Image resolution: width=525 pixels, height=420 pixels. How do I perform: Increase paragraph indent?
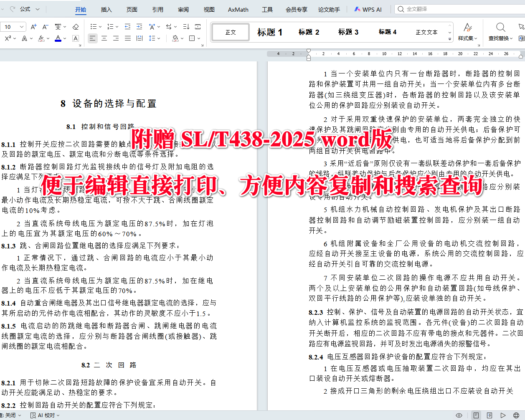pos(139,27)
